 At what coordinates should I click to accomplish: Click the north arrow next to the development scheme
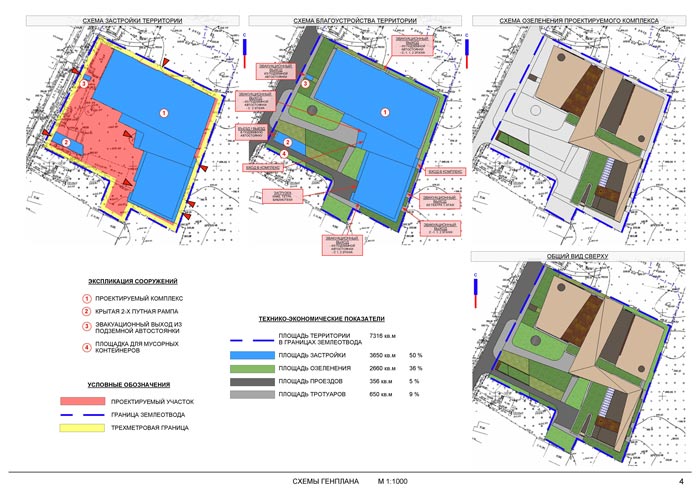pos(244,52)
